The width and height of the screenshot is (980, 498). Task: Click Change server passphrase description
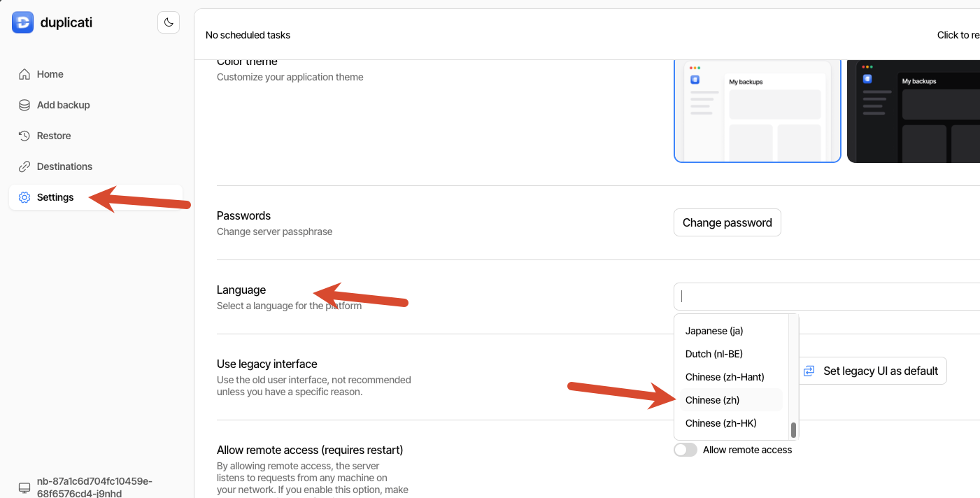click(275, 232)
